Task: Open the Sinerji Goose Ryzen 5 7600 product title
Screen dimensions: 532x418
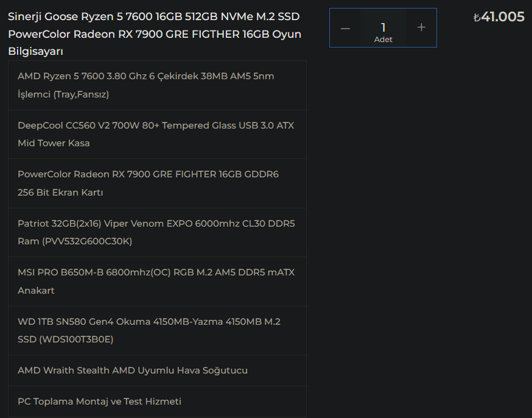Action: [155, 34]
